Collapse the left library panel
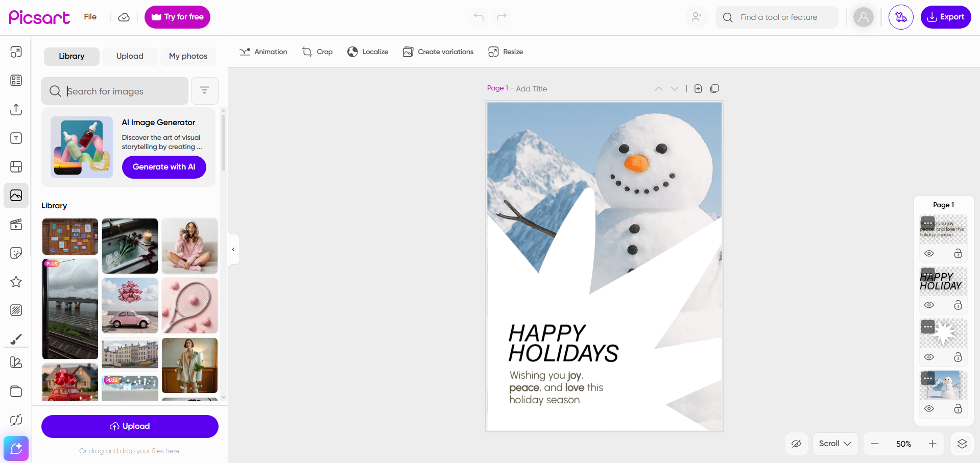The image size is (980, 463). [x=233, y=250]
